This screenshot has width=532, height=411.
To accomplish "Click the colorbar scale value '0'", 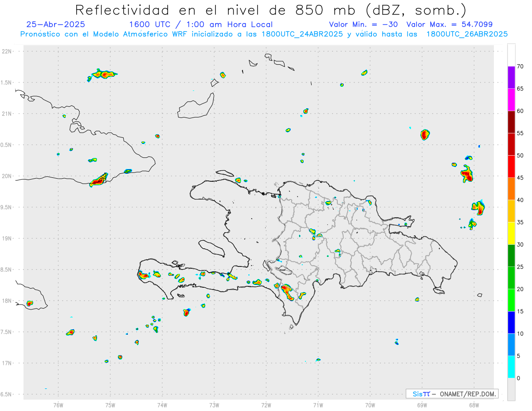I will coord(519,378).
